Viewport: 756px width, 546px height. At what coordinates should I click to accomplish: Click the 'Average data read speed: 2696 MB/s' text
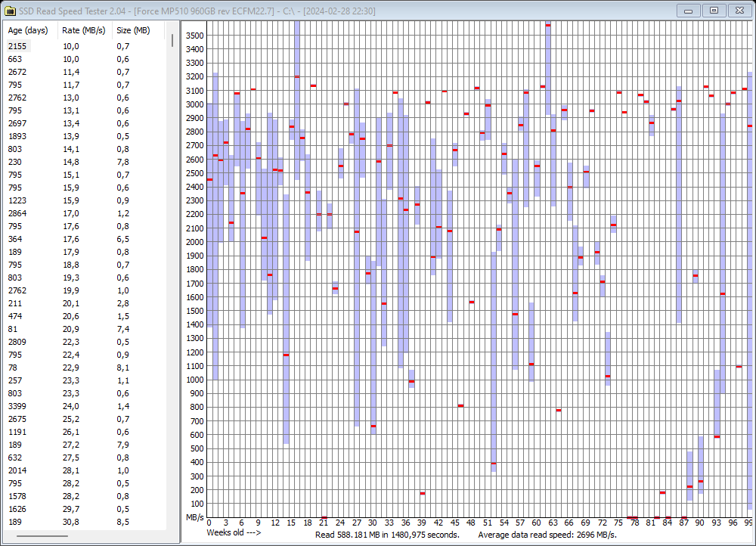click(547, 535)
